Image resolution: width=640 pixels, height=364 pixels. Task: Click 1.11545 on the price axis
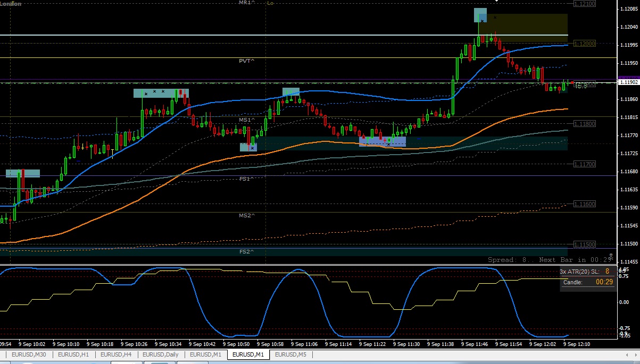[x=629, y=226]
